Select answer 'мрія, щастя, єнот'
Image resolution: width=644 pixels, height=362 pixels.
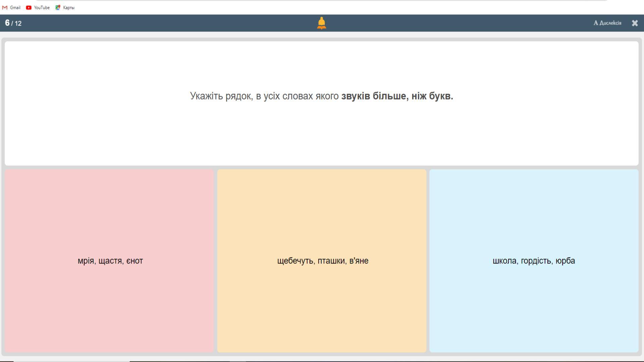coord(110,261)
